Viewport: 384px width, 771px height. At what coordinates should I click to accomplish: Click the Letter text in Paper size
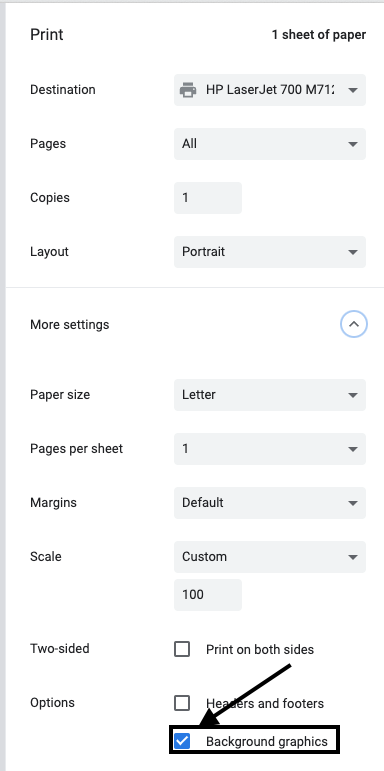pyautogui.click(x=199, y=395)
